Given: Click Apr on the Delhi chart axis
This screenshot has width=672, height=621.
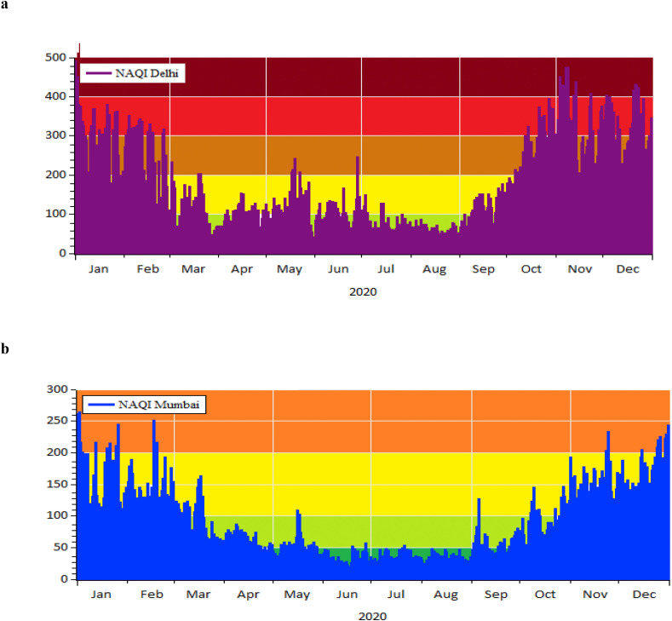Looking at the screenshot, I should (242, 269).
